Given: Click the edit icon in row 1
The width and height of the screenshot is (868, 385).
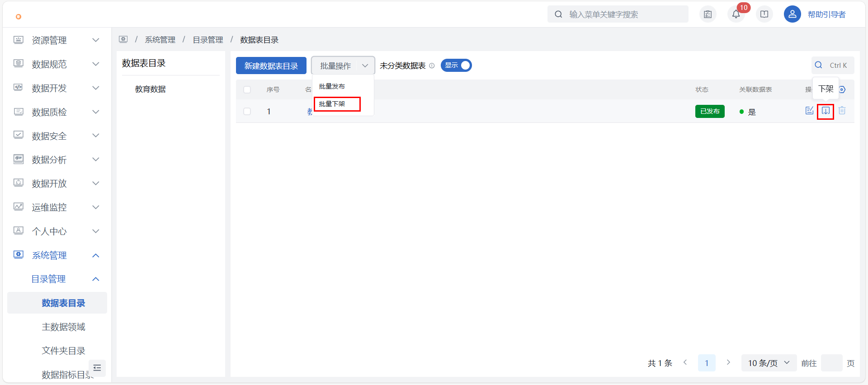Looking at the screenshot, I should [809, 111].
